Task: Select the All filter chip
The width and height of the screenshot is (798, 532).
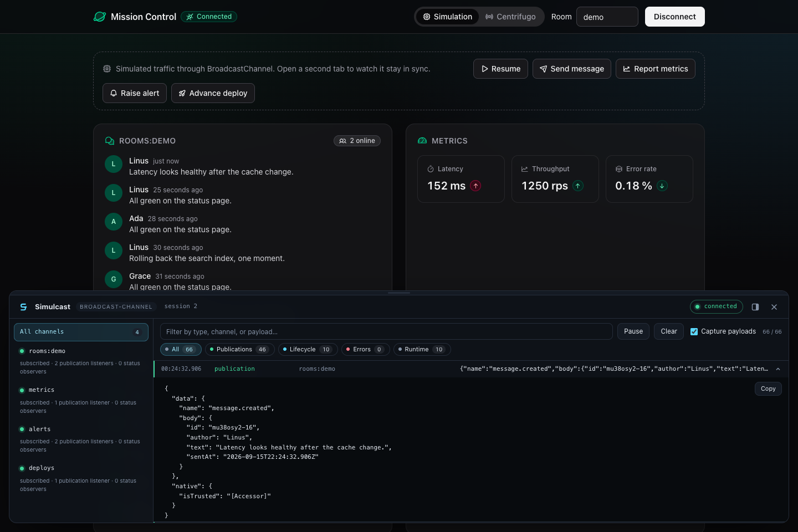Action: click(x=181, y=349)
